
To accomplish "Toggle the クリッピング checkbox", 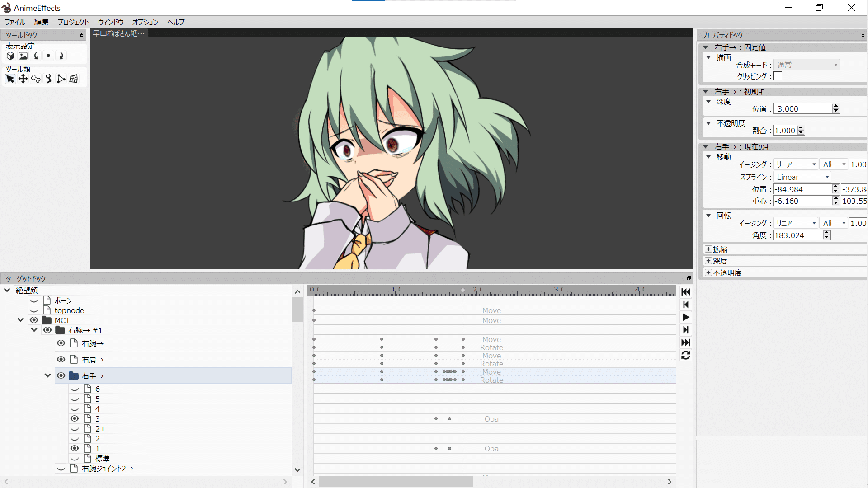I will click(778, 76).
